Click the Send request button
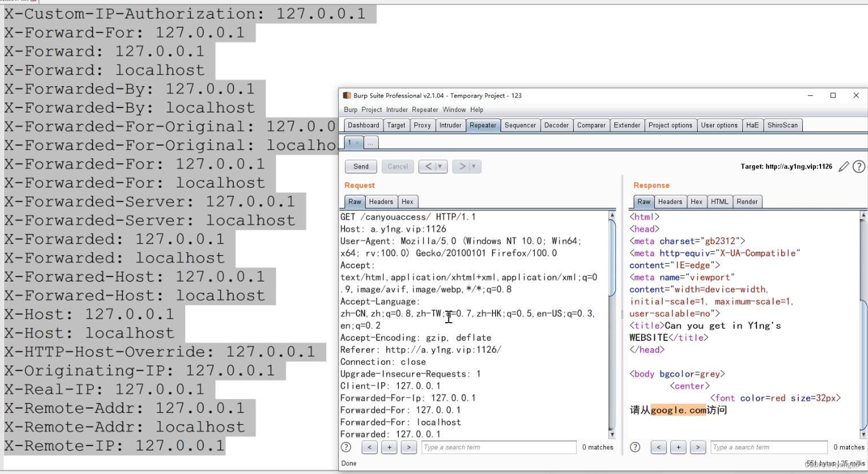Viewport: 868px width, 474px height. tap(361, 166)
